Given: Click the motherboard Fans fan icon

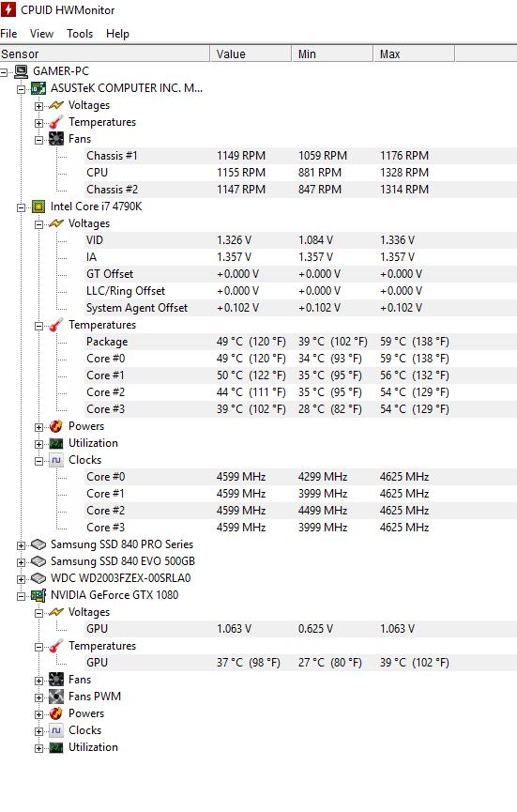Looking at the screenshot, I should (x=56, y=139).
